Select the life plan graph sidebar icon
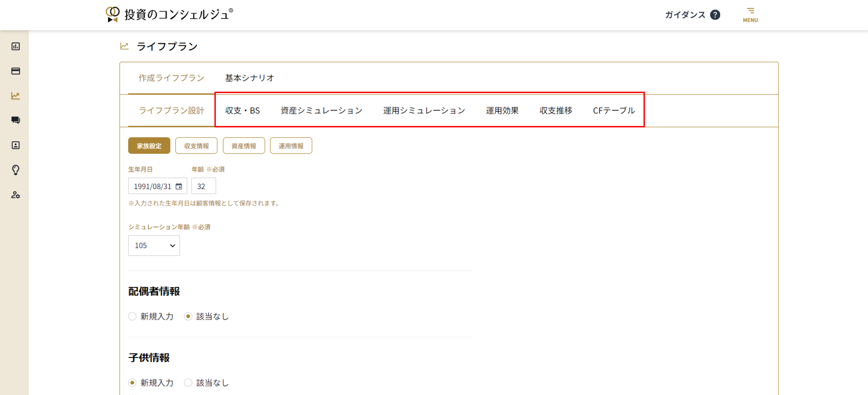 (x=16, y=96)
